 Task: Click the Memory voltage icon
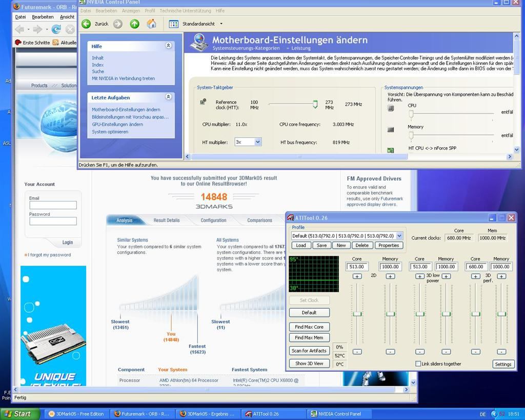pyautogui.click(x=390, y=130)
